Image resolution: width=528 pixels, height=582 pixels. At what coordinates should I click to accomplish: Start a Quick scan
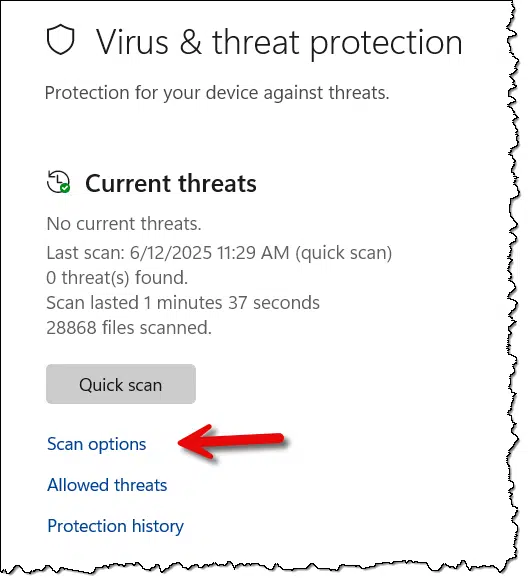121,384
